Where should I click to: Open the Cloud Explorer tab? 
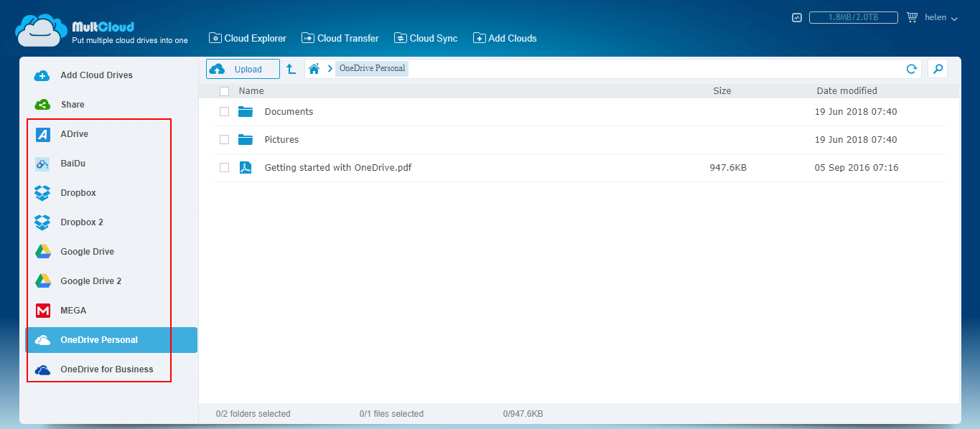[x=248, y=39]
